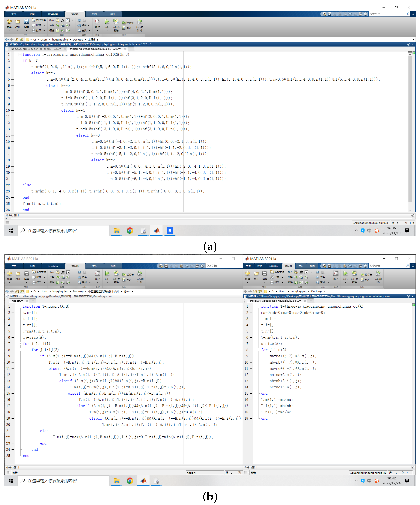
Task: Open the 发布 ribbon tab in top window
Action: point(94,14)
